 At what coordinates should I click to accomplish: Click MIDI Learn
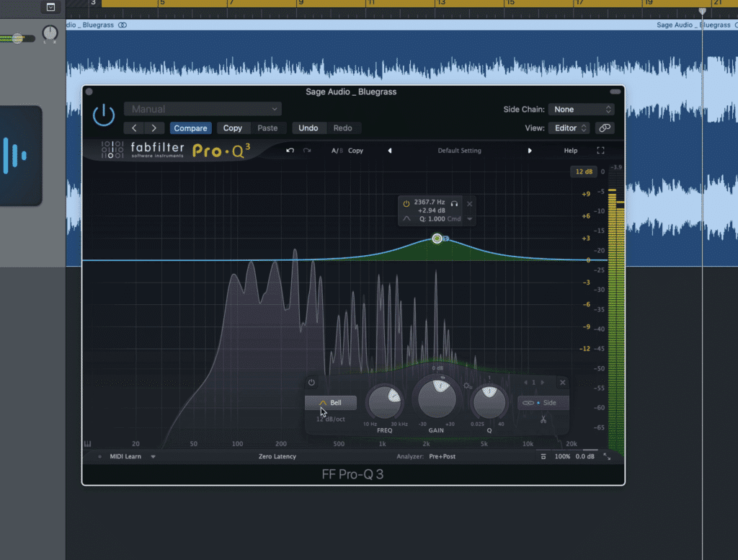tap(125, 456)
